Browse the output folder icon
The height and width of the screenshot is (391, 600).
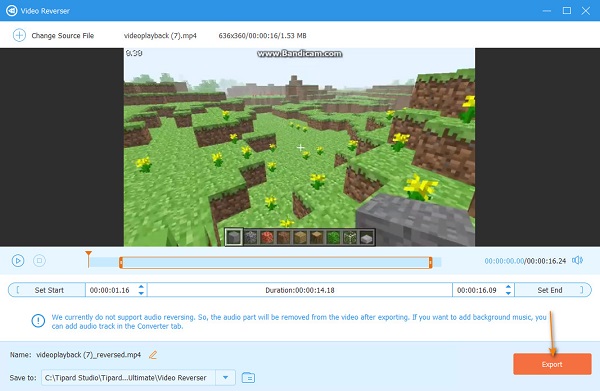click(248, 378)
